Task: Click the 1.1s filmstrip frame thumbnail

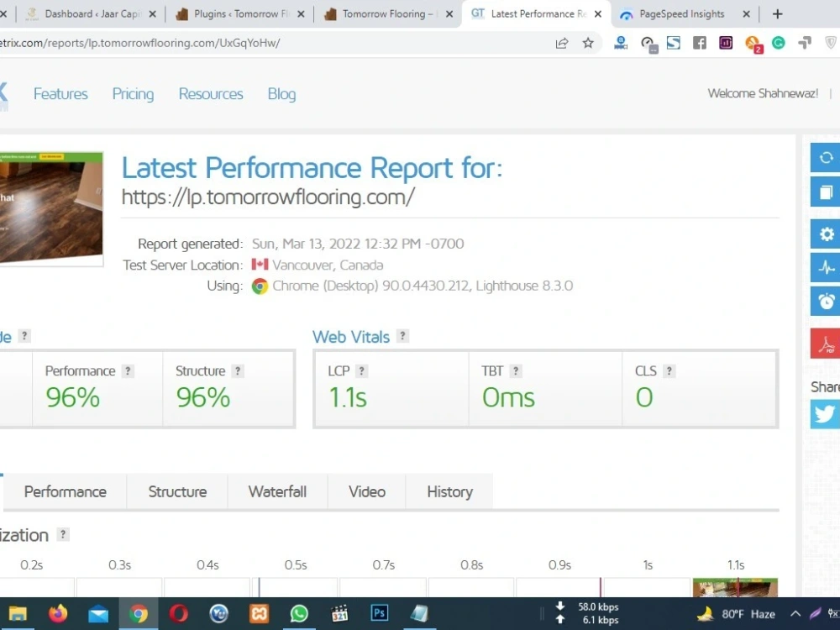Action: click(x=735, y=588)
